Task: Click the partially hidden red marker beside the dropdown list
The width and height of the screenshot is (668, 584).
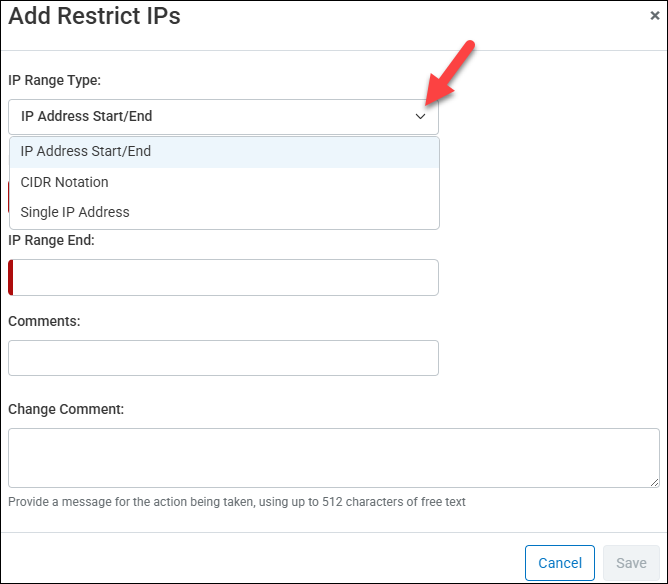Action: click(8, 197)
